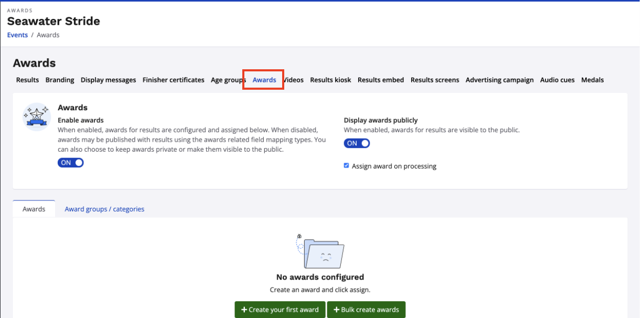
Task: Click the awards star ribbon icon
Action: [x=36, y=116]
